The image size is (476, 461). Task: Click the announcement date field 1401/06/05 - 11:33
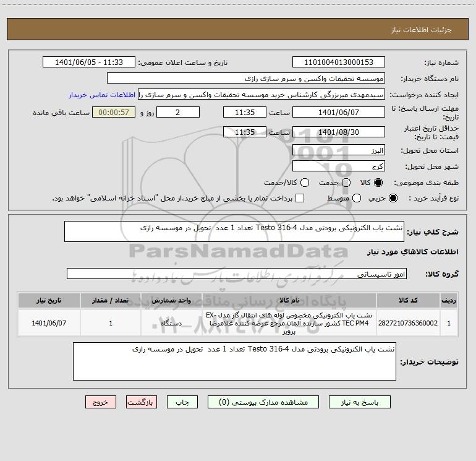click(89, 62)
